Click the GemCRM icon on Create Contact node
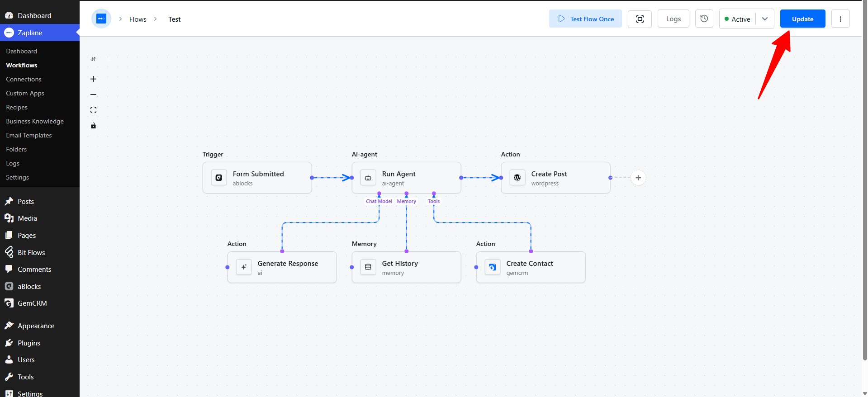 pos(493,267)
